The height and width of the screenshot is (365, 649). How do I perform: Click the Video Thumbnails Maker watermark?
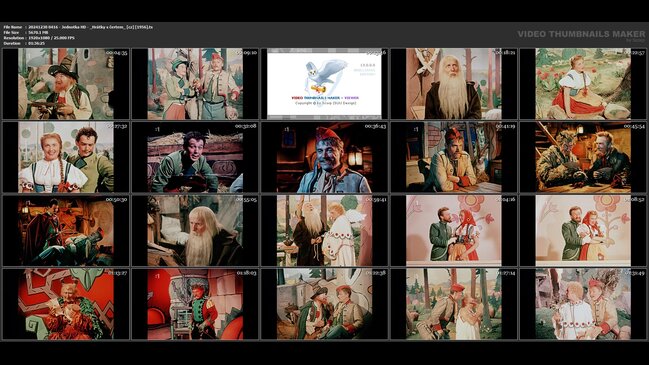[x=581, y=35]
